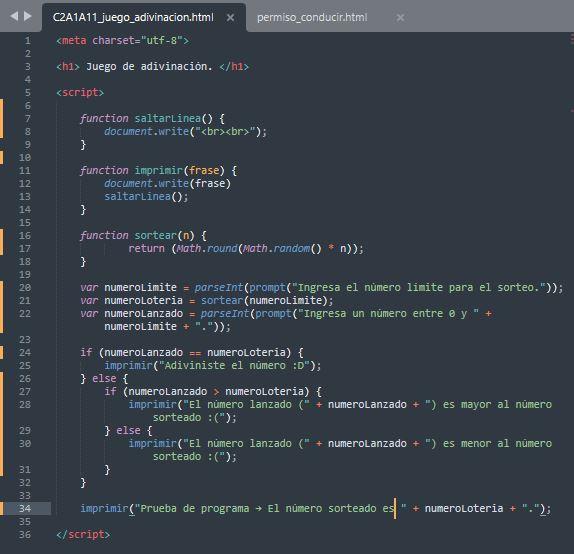This screenshot has width=574, height=554.
Task: Click 'numeroLoteria' declaration on line 21
Action: coord(144,300)
